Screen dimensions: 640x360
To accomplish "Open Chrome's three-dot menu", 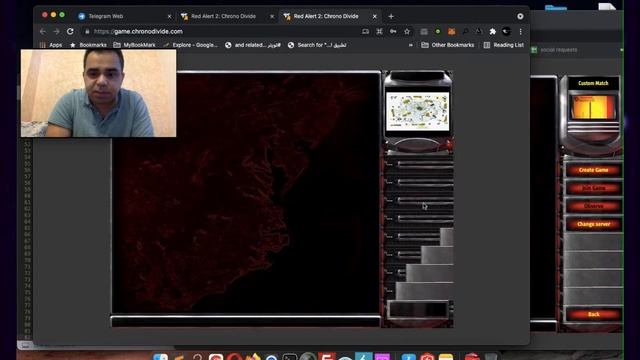I will pyautogui.click(x=520, y=31).
